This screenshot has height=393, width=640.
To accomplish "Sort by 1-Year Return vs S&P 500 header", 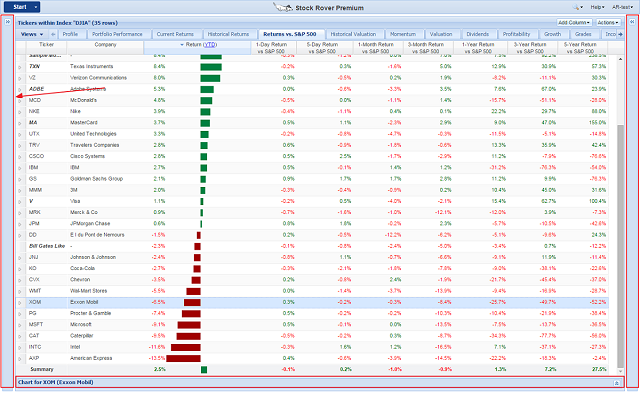I will point(478,48).
